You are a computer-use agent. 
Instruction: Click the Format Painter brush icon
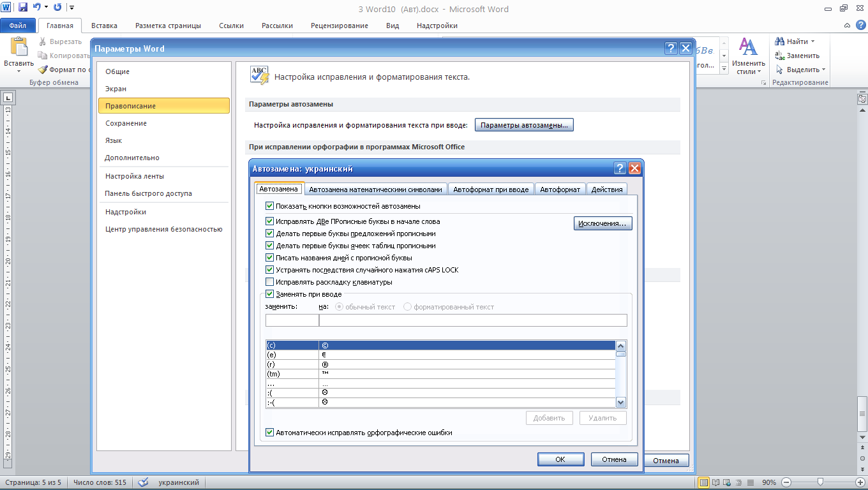click(43, 70)
